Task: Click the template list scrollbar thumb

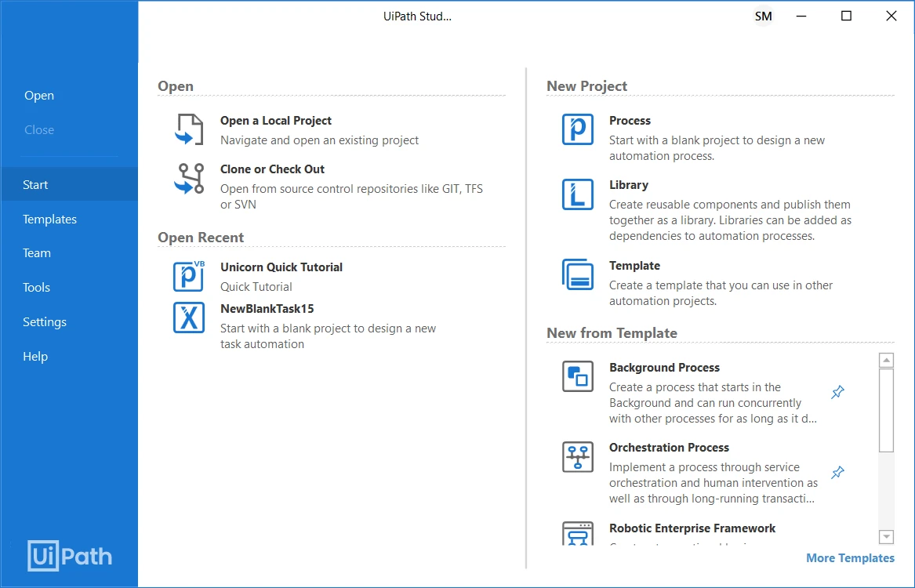Action: tap(887, 410)
